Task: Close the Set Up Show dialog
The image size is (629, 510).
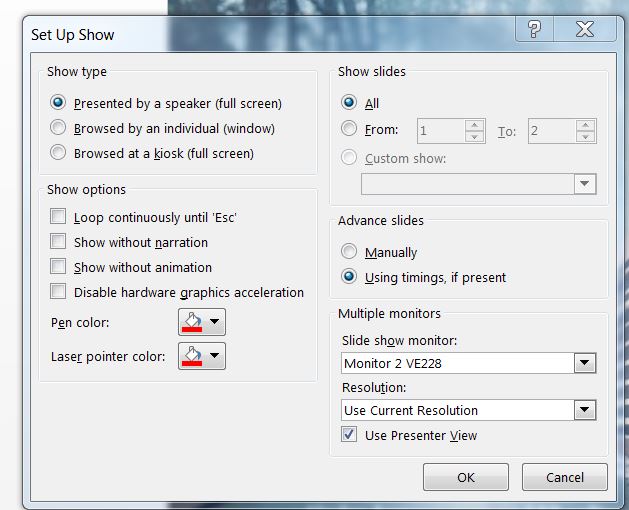Action: click(585, 29)
